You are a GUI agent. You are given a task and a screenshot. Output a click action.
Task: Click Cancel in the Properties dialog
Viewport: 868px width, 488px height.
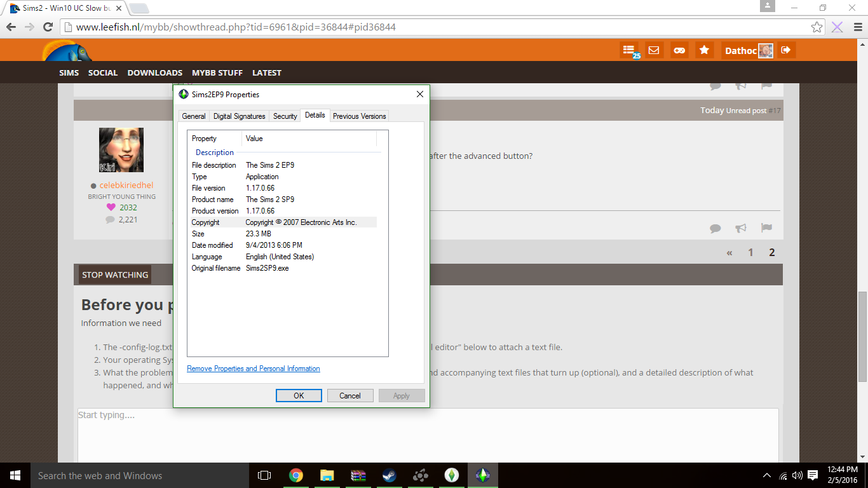pyautogui.click(x=350, y=396)
